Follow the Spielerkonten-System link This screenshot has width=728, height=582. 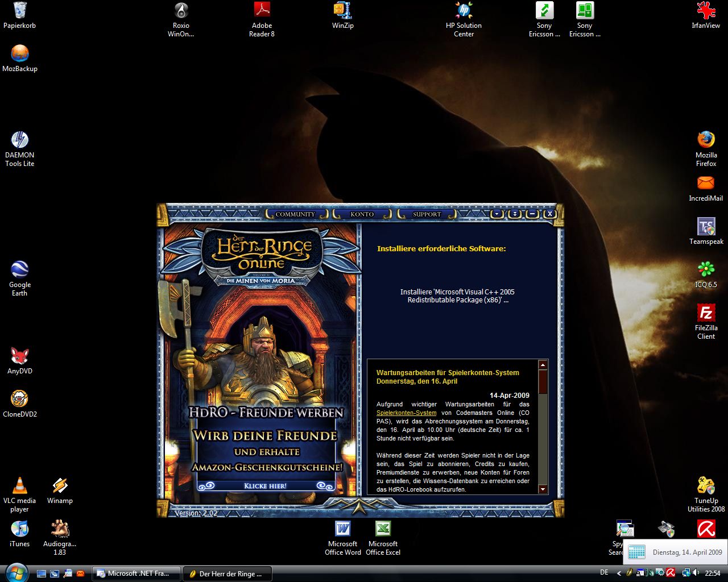pyautogui.click(x=406, y=413)
